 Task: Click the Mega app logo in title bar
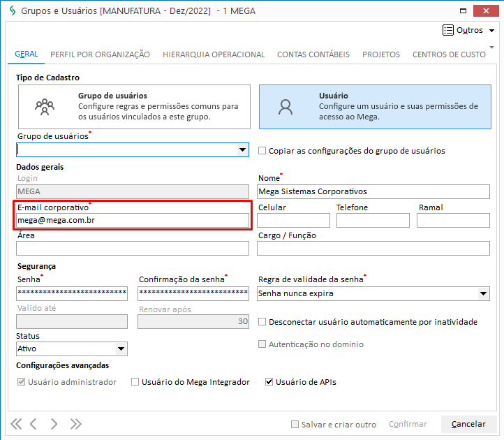pos(10,11)
